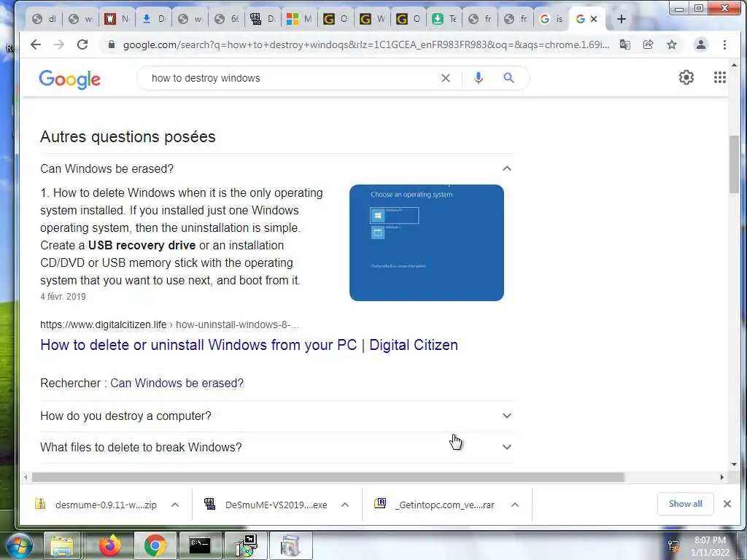747x560 pixels.
Task: Open the Google apps grid
Action: pyautogui.click(x=720, y=77)
